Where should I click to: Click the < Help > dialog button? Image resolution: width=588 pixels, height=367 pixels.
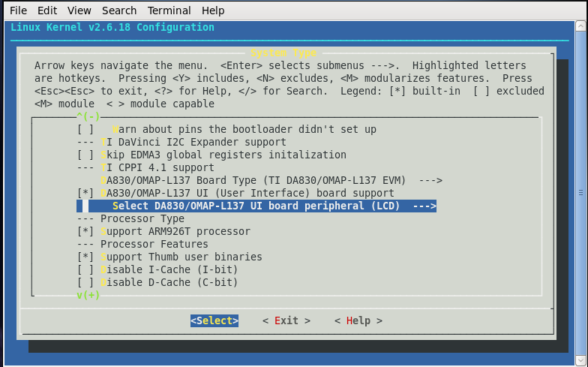pyautogui.click(x=358, y=321)
